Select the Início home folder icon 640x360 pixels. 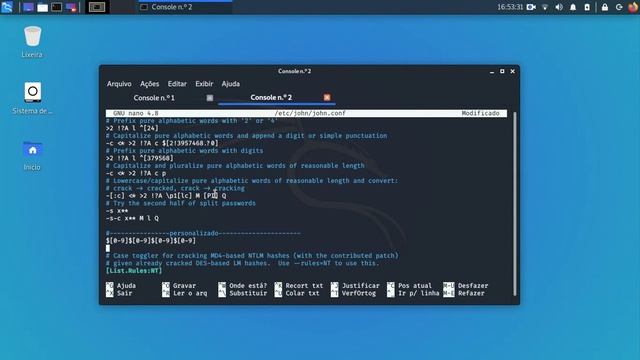tap(32, 155)
